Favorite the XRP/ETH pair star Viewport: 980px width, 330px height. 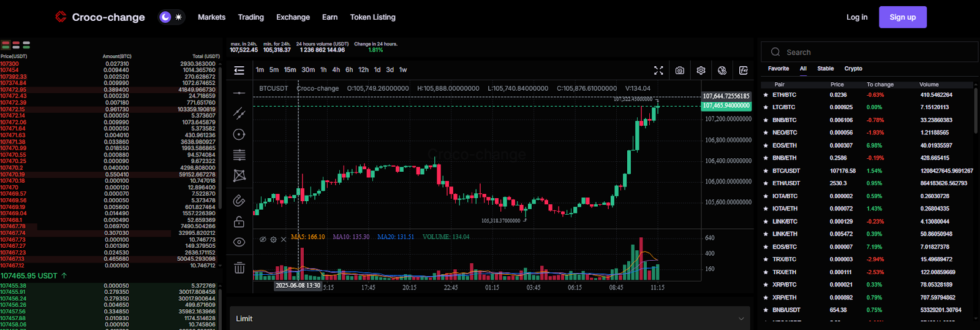point(766,297)
